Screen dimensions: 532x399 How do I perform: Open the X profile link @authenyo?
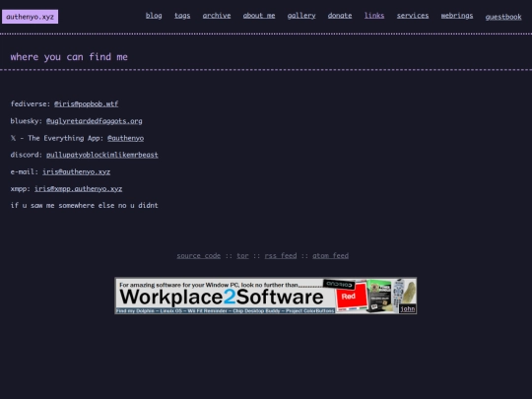click(125, 138)
